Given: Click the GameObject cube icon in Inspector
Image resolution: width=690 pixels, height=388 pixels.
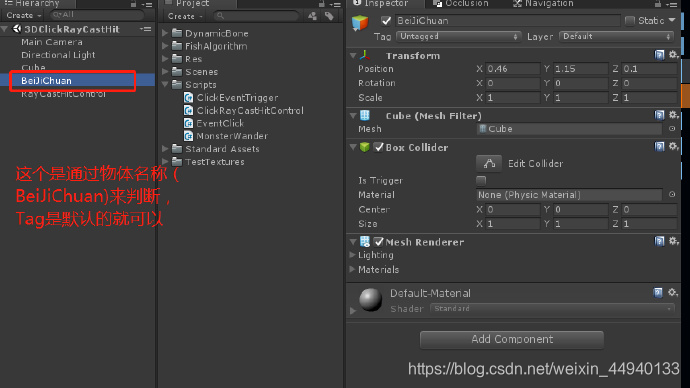Looking at the screenshot, I should point(360,22).
